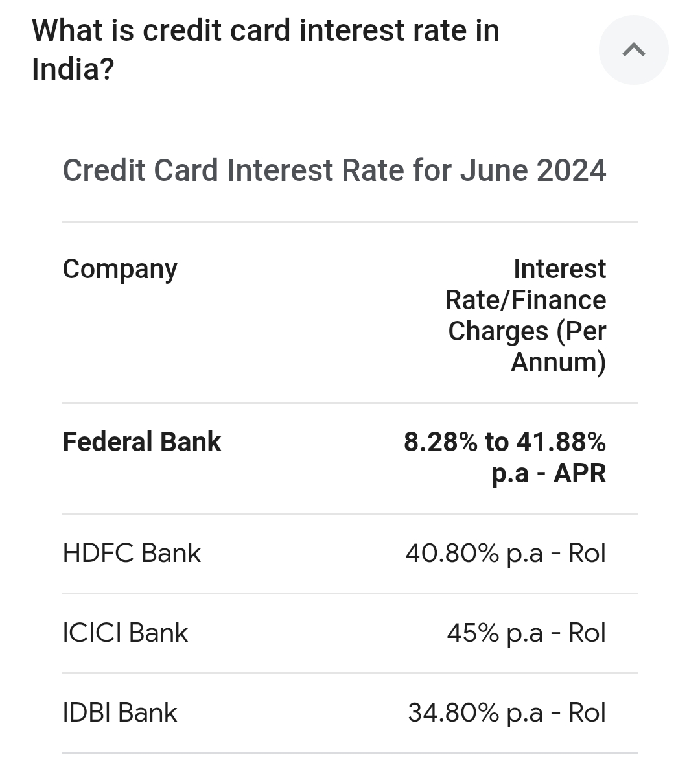This screenshot has height=763, width=700.
Task: Click the '40.80%' interest rate value
Action: [452, 554]
